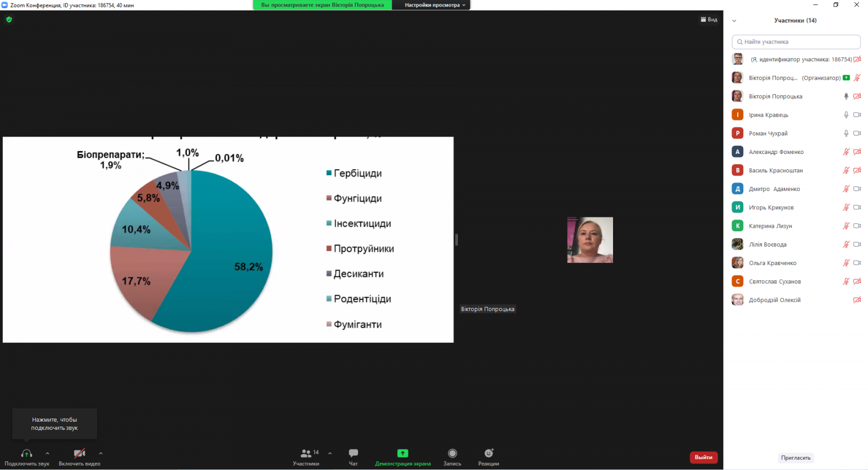This screenshot has width=868, height=470.
Task: Focus the Найти участника search field
Action: pyautogui.click(x=796, y=42)
